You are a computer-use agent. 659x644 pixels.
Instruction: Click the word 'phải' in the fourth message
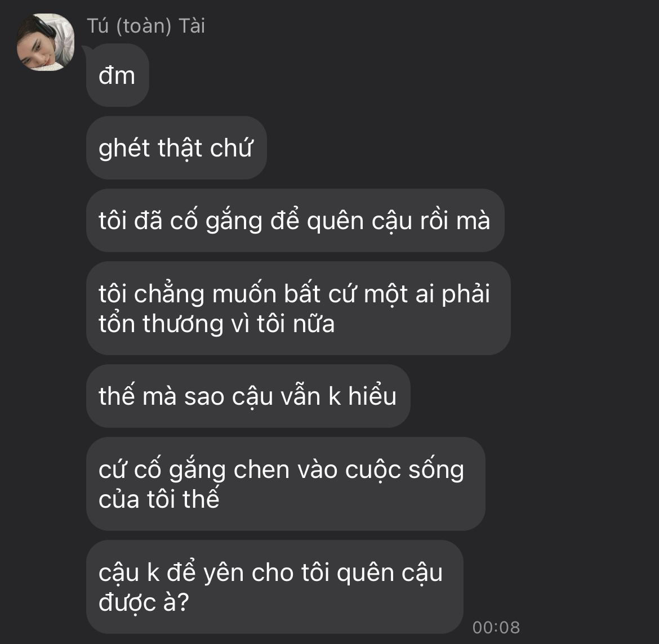(466, 294)
